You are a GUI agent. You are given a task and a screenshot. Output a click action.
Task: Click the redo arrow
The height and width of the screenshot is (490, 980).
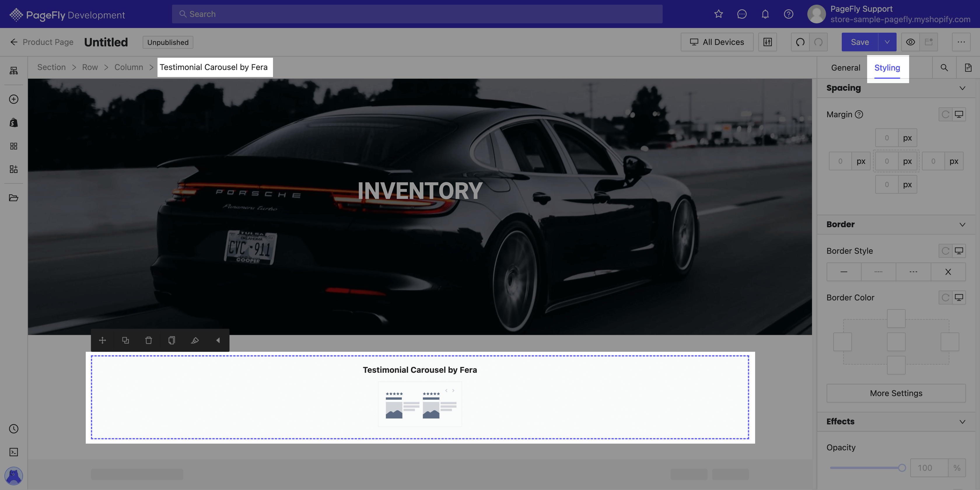(x=818, y=42)
